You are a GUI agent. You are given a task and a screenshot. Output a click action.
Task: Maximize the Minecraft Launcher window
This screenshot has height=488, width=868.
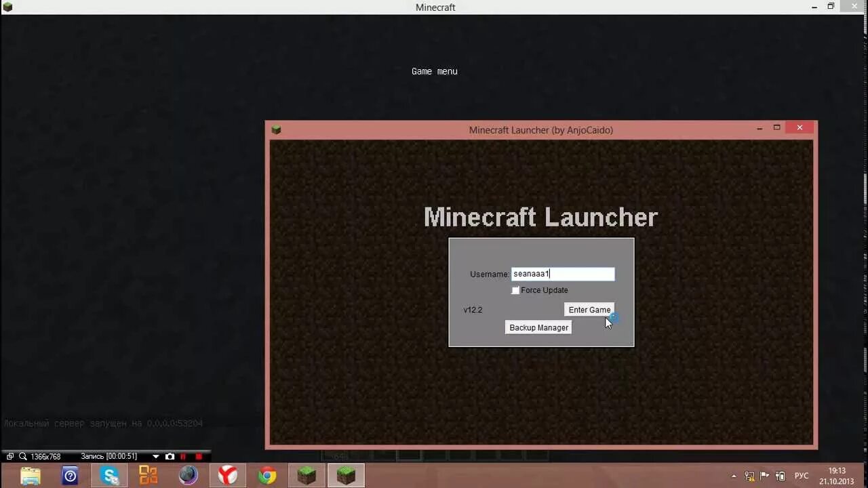coord(777,127)
